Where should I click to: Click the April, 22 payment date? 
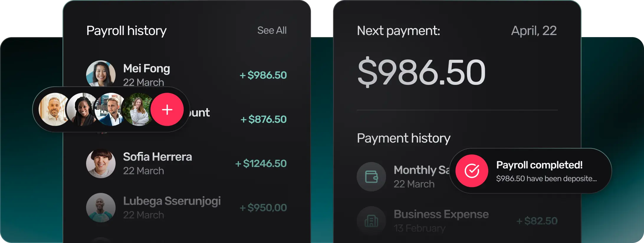(x=533, y=31)
